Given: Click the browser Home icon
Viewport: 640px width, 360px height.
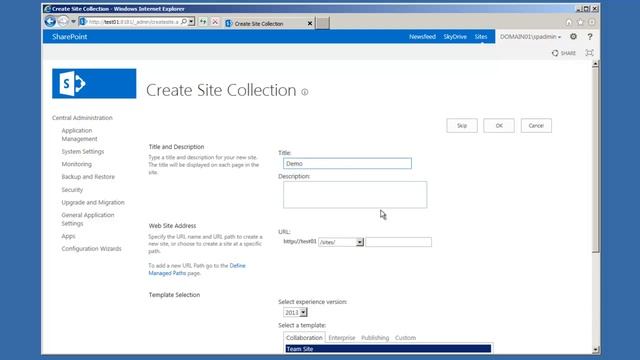Looking at the screenshot, I should click(x=569, y=22).
